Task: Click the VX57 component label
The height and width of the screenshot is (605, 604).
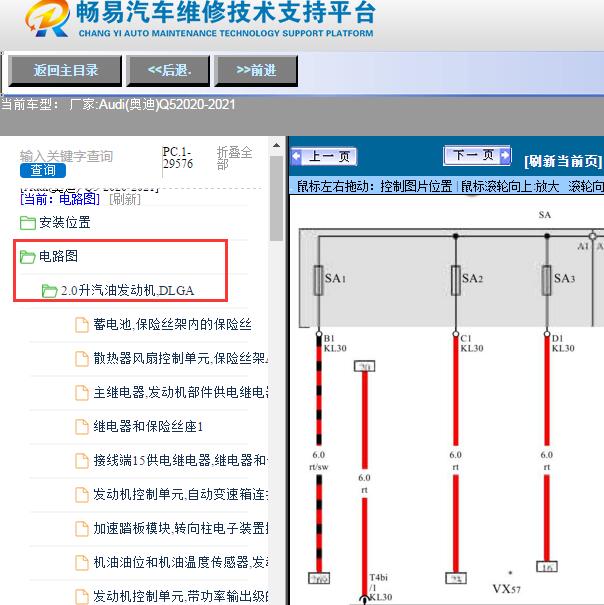Action: tap(506, 589)
